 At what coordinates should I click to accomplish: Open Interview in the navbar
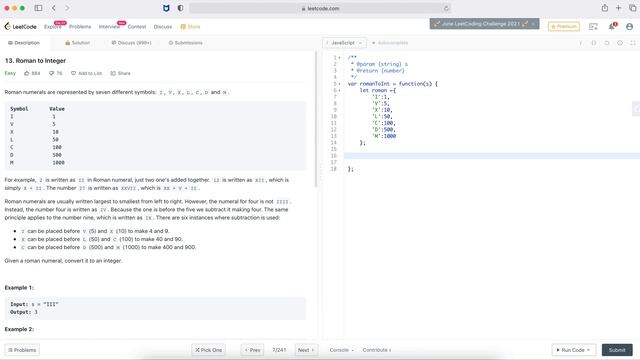[x=109, y=27]
